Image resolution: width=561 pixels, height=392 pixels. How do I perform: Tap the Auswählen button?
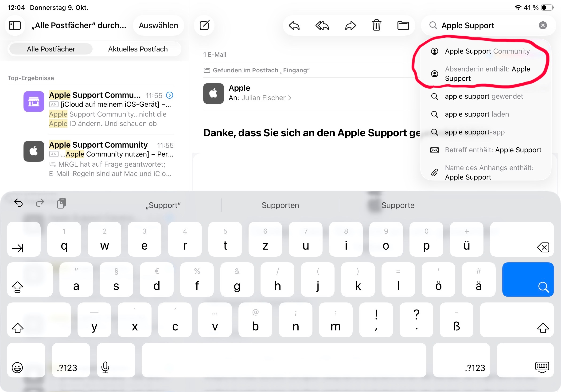click(158, 25)
